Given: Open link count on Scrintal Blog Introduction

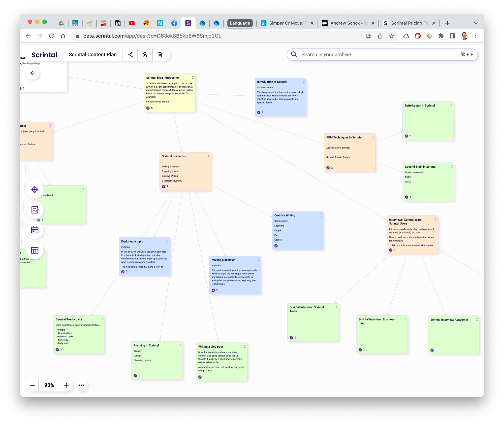Looking at the screenshot, I should pos(149,108).
